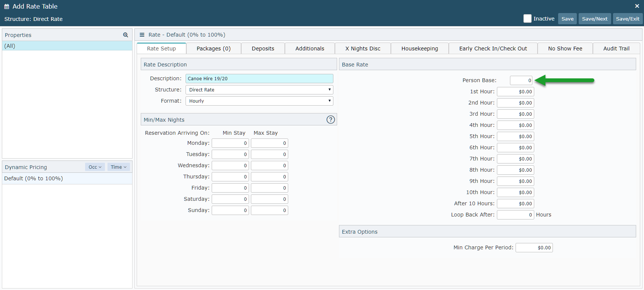The image size is (644, 290).
Task: Click the Saturday Min Stay field
Action: coord(230,199)
